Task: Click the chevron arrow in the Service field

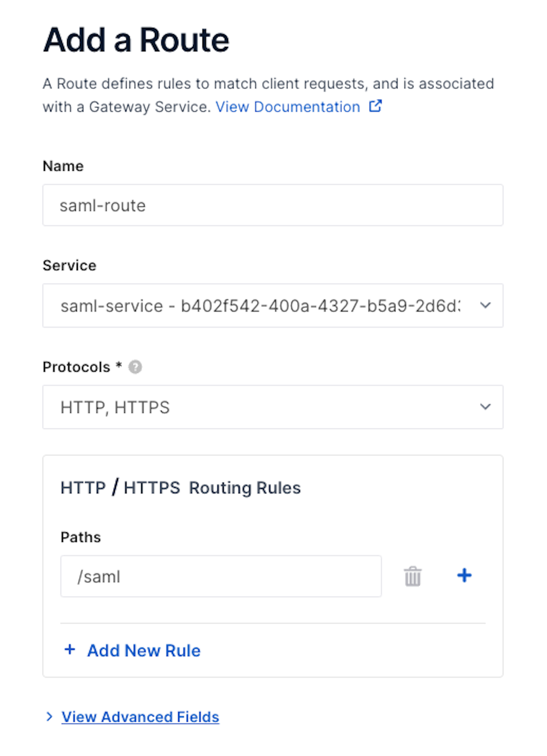Action: pos(485,305)
